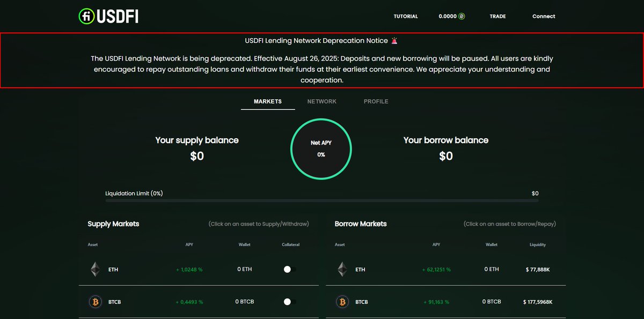
Task: Click the Liquidation Limit progress bar
Action: coord(322,201)
